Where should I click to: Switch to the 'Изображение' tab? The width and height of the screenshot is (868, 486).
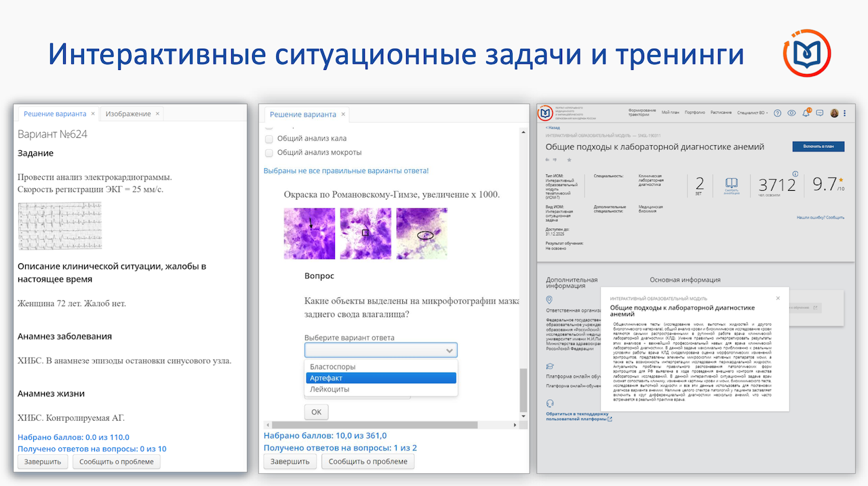point(128,113)
